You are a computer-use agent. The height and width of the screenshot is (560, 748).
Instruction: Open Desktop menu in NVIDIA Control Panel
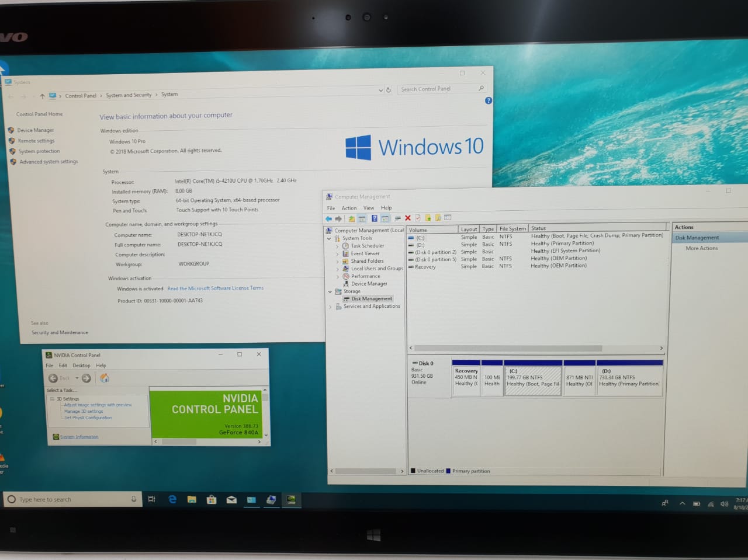[81, 366]
